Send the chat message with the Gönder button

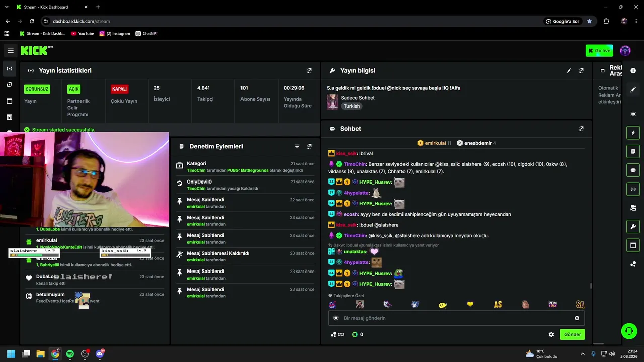tap(572, 334)
